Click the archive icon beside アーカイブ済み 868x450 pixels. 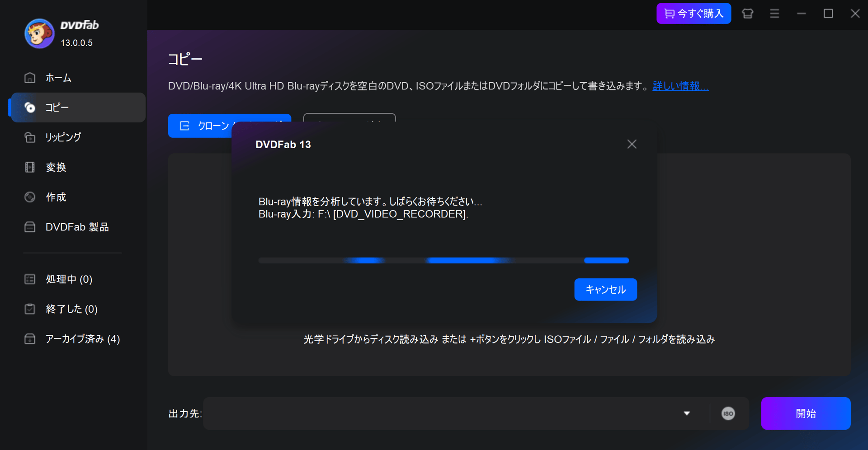coord(30,339)
